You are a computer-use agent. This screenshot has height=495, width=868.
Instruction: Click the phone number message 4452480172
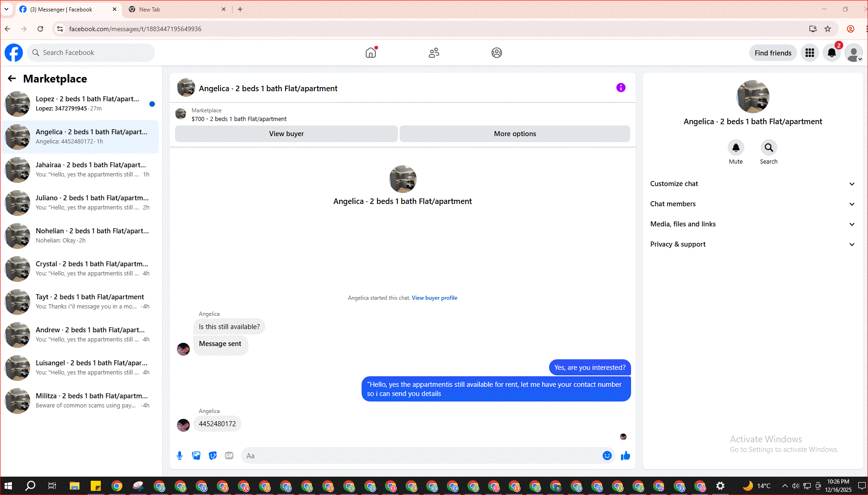[x=217, y=424]
